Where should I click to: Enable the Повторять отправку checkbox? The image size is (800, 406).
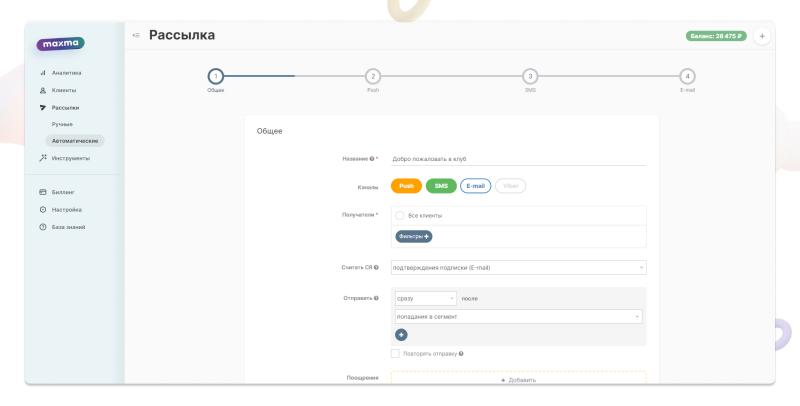[x=395, y=353]
